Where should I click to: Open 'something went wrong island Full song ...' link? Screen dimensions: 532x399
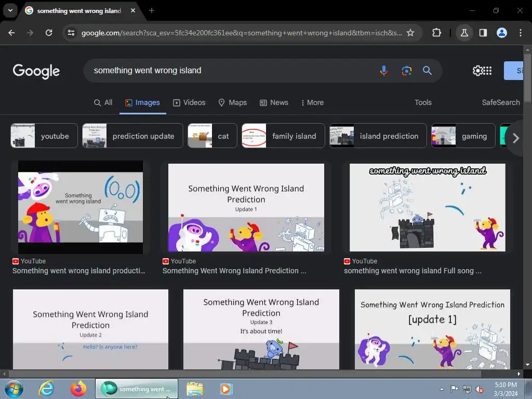pos(413,271)
